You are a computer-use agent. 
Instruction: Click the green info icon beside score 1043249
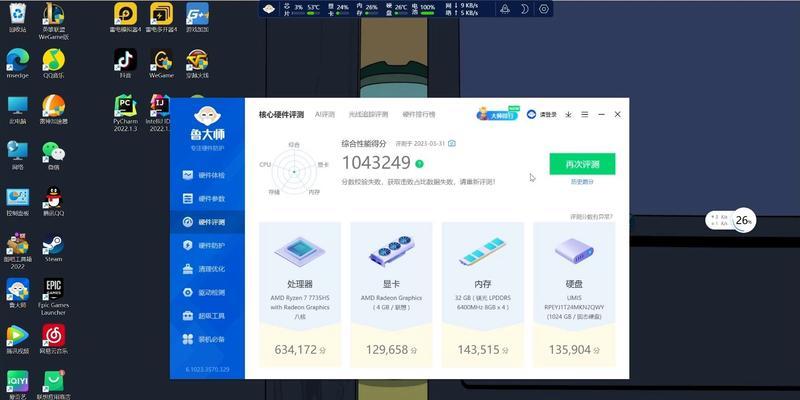pyautogui.click(x=419, y=164)
